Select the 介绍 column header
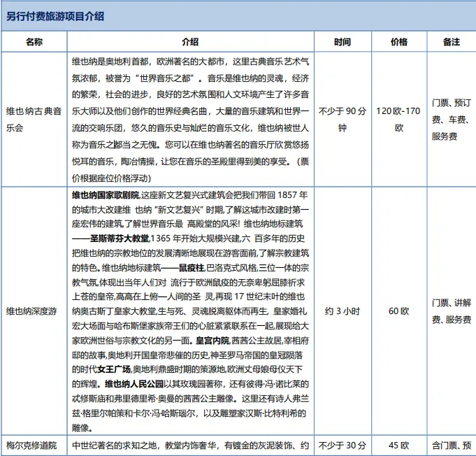Image resolution: width=476 pixels, height=456 pixels. 189,42
